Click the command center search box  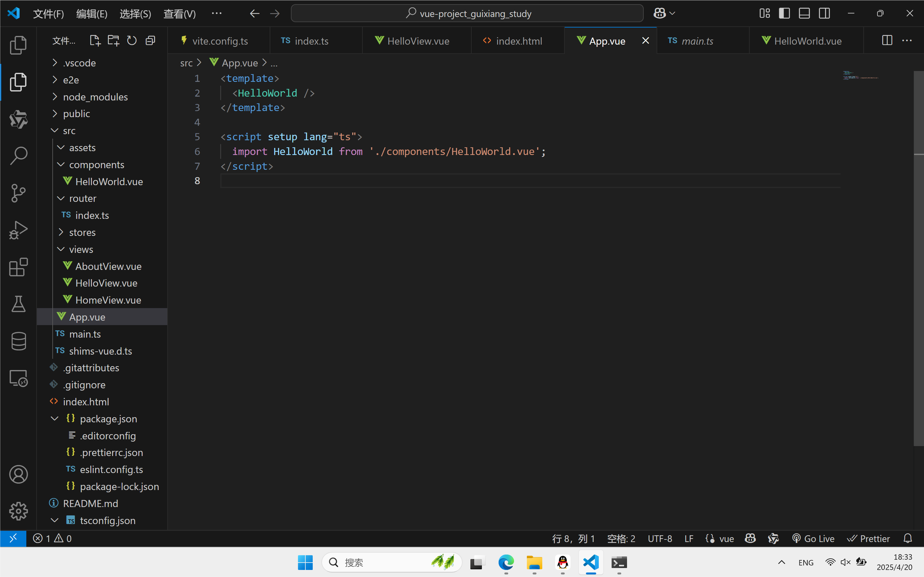point(467,14)
